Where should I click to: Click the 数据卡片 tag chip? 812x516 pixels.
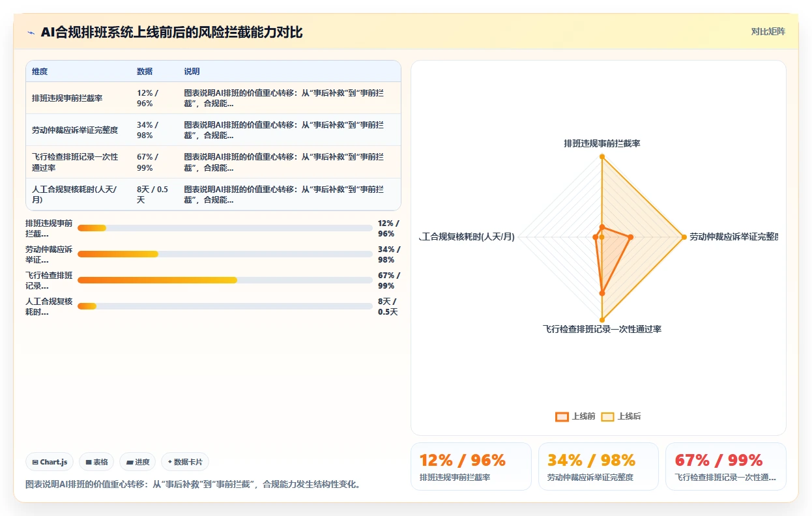pyautogui.click(x=185, y=462)
